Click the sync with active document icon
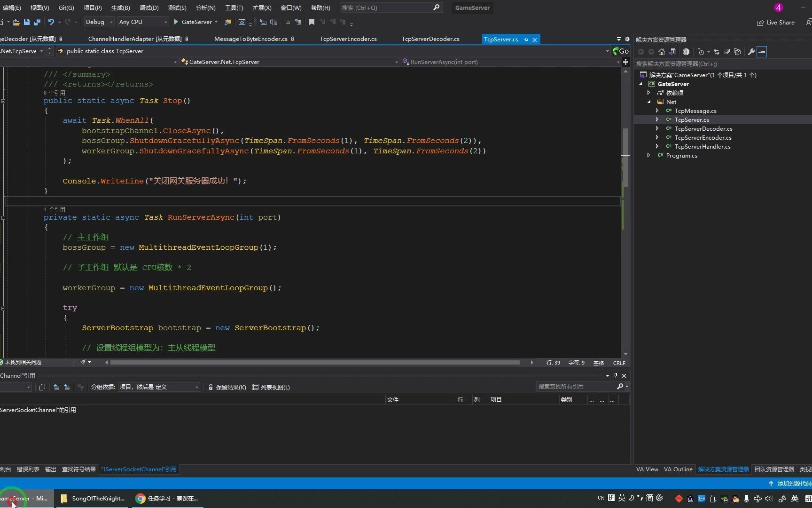 click(717, 52)
